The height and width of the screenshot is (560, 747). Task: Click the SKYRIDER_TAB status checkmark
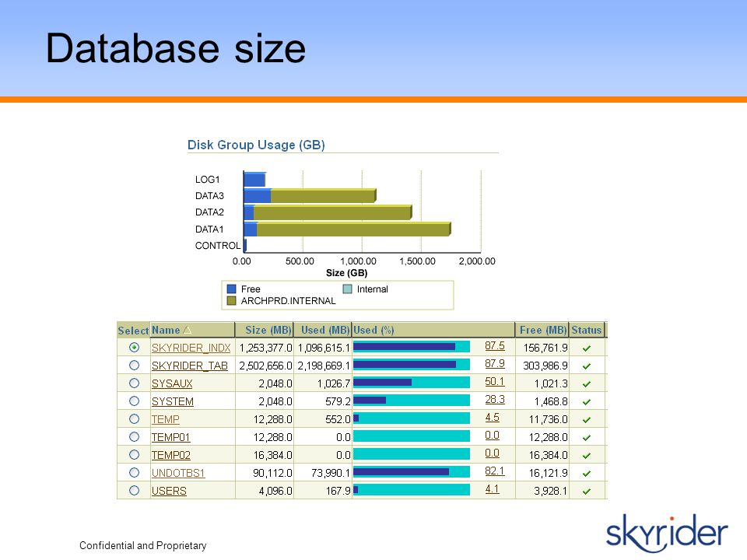(x=587, y=366)
